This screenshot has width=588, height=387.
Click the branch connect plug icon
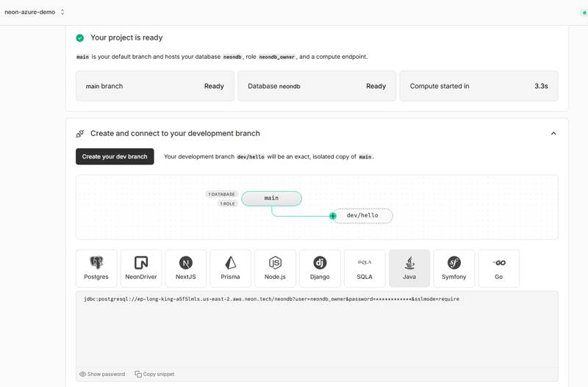pos(80,134)
